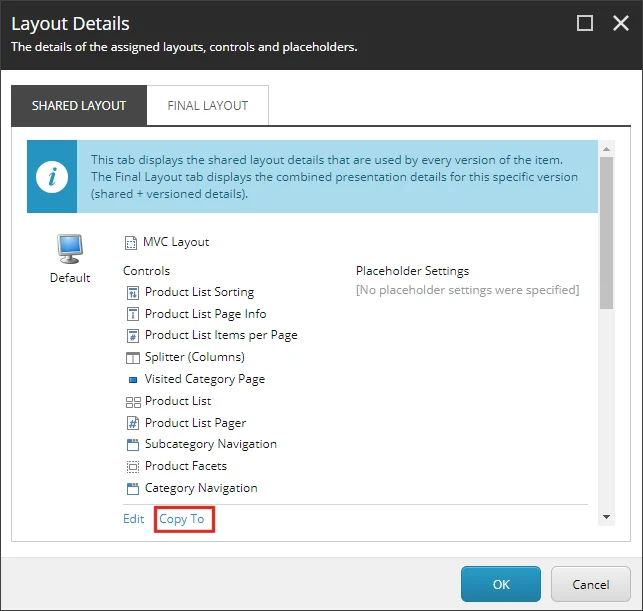Click the 'Subcategory Navigation' control name

coord(211,445)
